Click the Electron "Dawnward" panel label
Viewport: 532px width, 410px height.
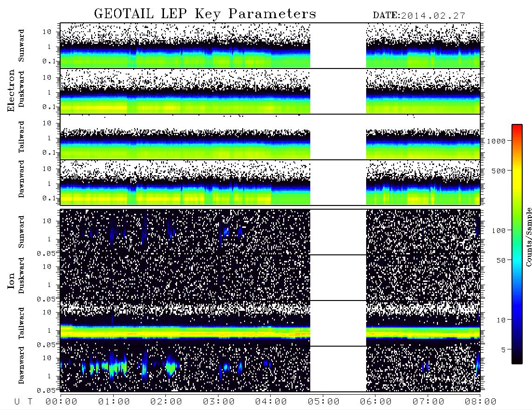pyautogui.click(x=21, y=179)
